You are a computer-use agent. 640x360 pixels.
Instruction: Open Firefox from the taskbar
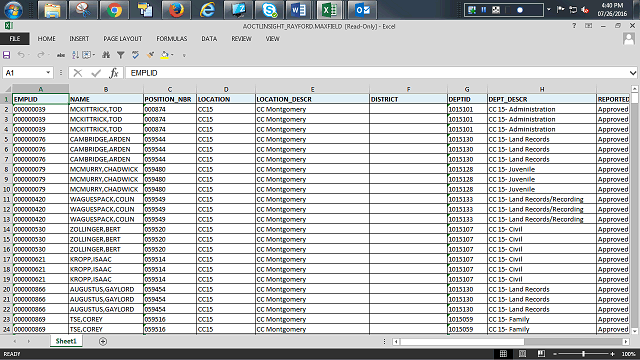click(x=176, y=10)
